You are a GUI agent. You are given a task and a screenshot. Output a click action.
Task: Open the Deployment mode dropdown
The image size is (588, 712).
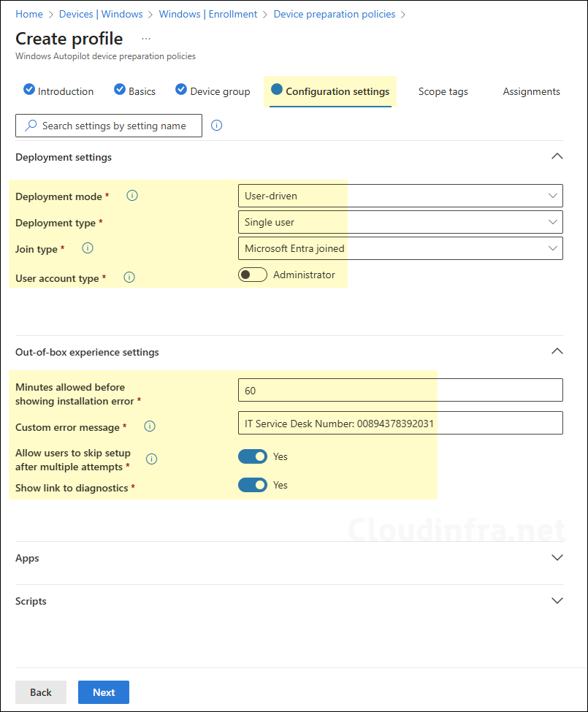point(400,196)
